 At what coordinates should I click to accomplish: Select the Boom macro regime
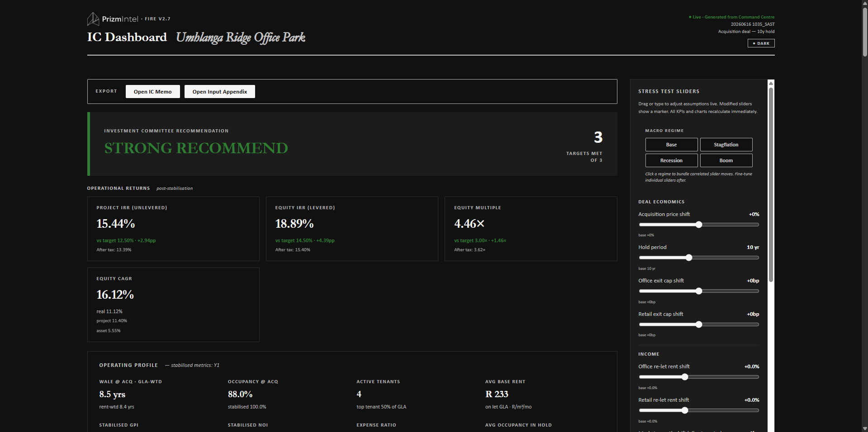coord(726,160)
